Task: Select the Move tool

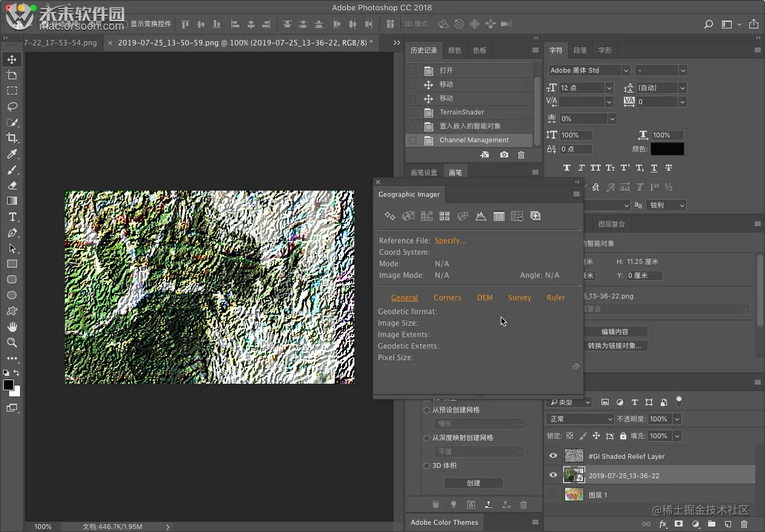Action: 12,59
